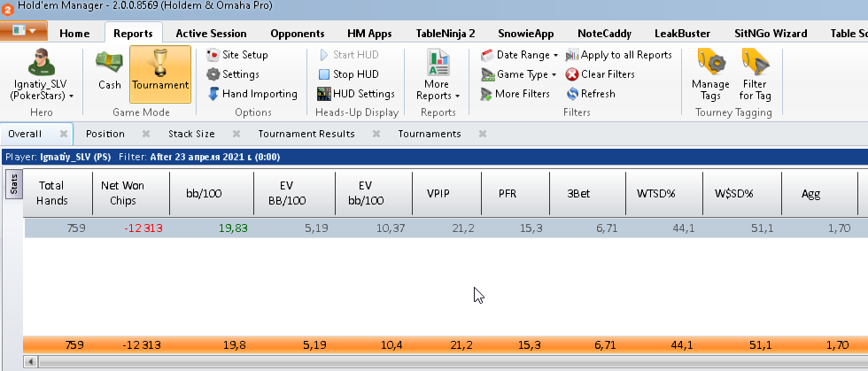The height and width of the screenshot is (371, 868).
Task: Open the Opponents ribbon tab
Action: tap(298, 34)
